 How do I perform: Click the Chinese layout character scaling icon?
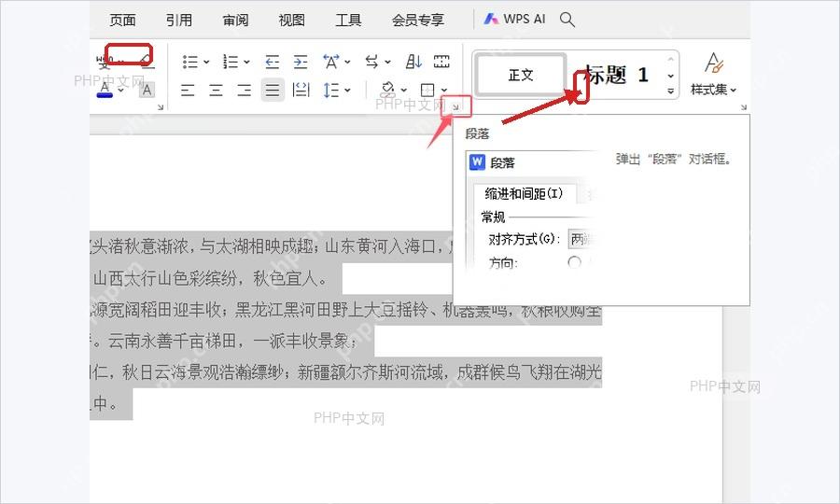(x=330, y=63)
